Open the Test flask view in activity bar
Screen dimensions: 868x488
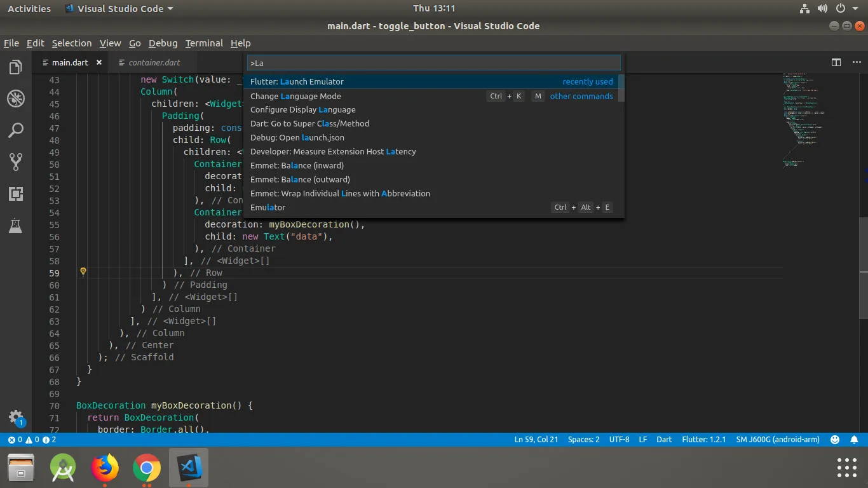click(x=16, y=225)
